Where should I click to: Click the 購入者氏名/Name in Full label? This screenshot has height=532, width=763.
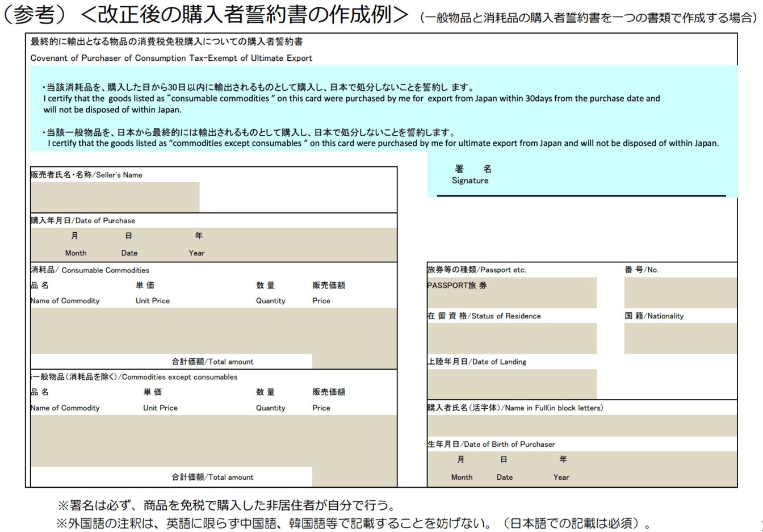(x=515, y=408)
